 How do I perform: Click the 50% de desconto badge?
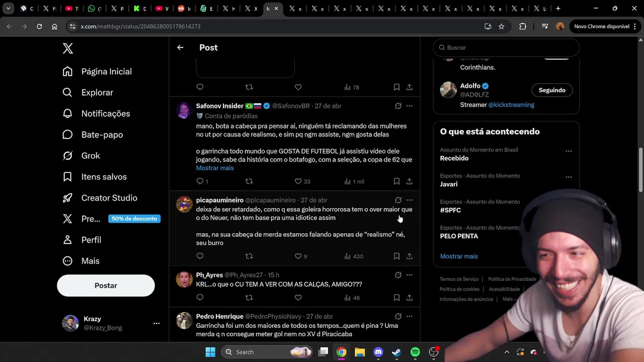click(134, 219)
